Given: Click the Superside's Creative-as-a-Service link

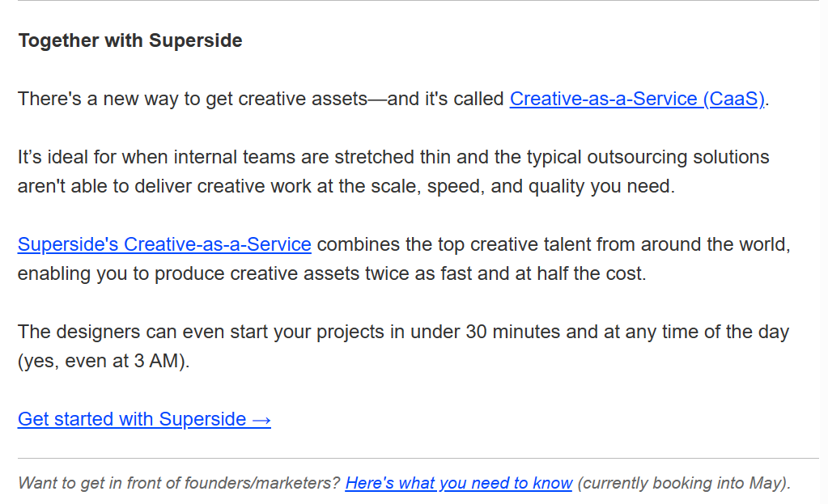Looking at the screenshot, I should coord(164,244).
